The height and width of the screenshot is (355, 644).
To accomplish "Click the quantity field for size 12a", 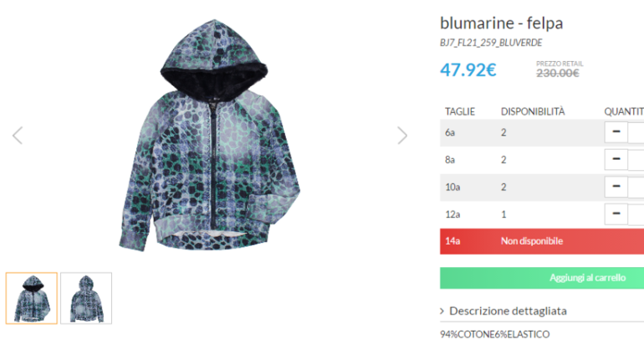I will pyautogui.click(x=636, y=214).
